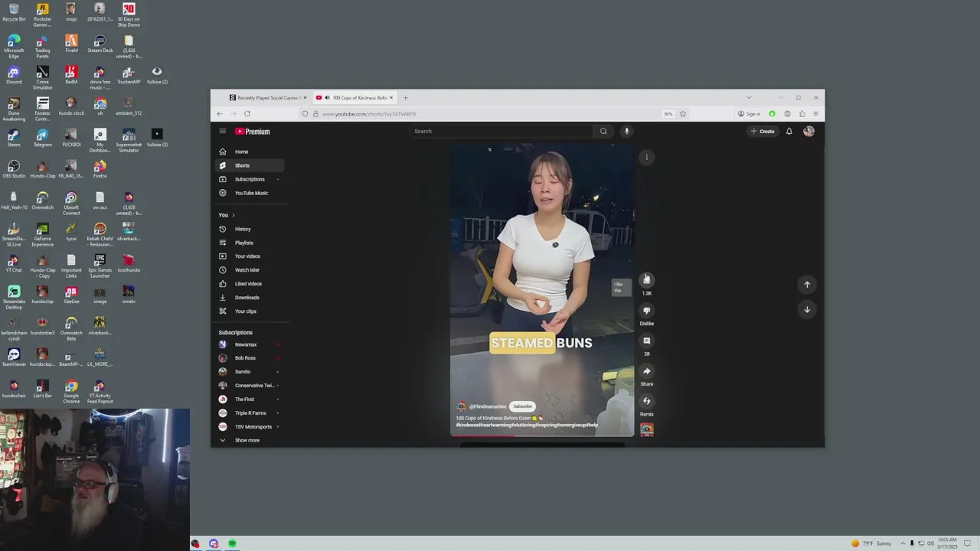This screenshot has width=980, height=551.
Task: Open the Discord desktop shortcut
Action: [14, 75]
